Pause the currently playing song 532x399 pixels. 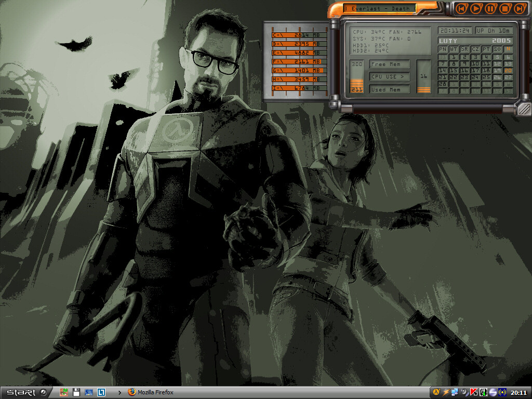point(490,8)
